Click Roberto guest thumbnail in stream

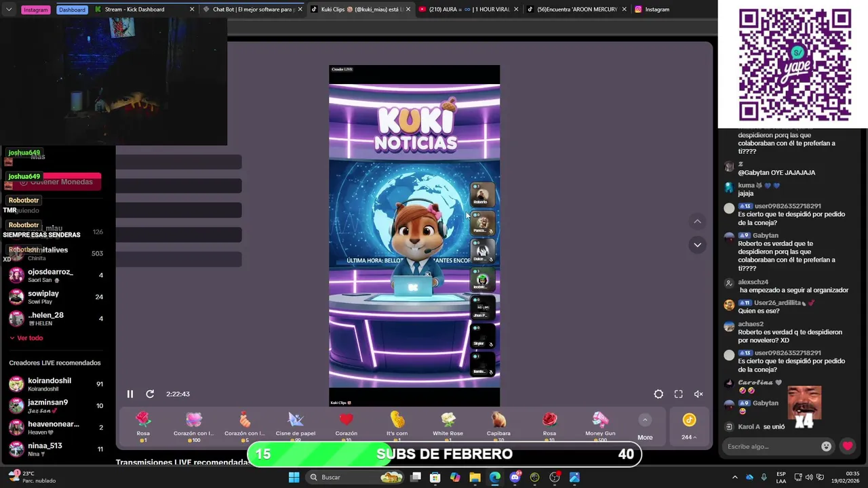(x=483, y=195)
